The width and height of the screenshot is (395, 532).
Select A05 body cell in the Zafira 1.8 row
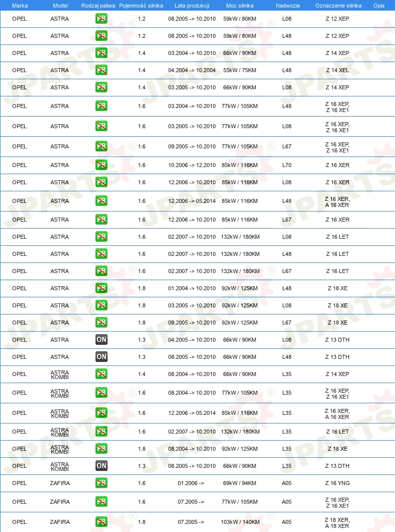[x=287, y=522]
